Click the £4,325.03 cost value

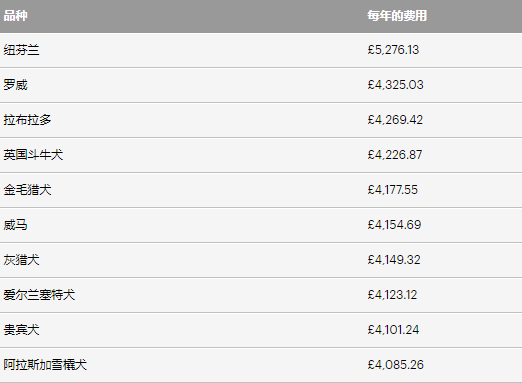click(395, 85)
